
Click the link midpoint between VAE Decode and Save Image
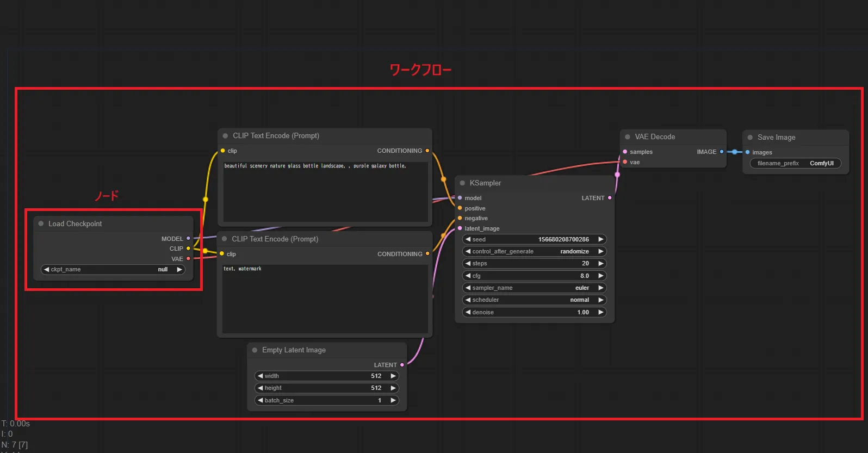tap(735, 152)
